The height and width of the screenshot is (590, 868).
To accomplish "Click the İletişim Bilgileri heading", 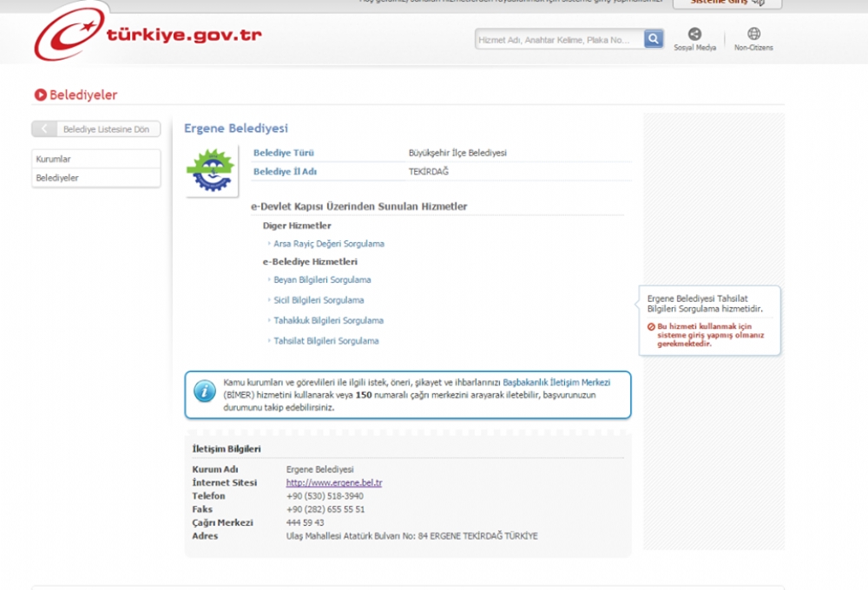I will [227, 449].
